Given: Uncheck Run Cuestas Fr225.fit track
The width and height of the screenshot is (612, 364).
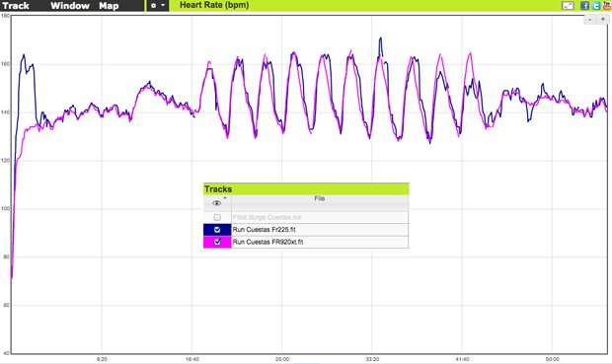Looking at the screenshot, I should click(217, 230).
